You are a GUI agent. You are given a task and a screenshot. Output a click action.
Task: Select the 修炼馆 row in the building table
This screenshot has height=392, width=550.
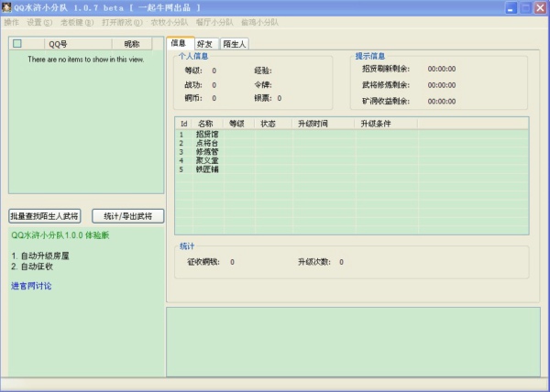pos(352,152)
